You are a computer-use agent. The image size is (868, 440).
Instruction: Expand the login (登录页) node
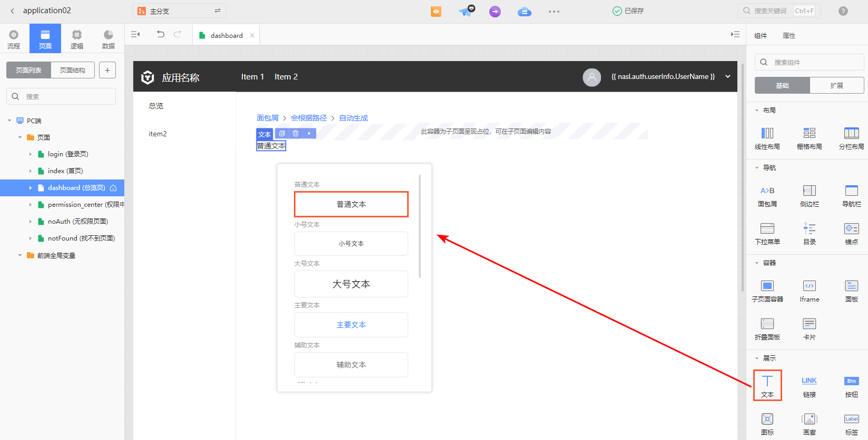31,154
